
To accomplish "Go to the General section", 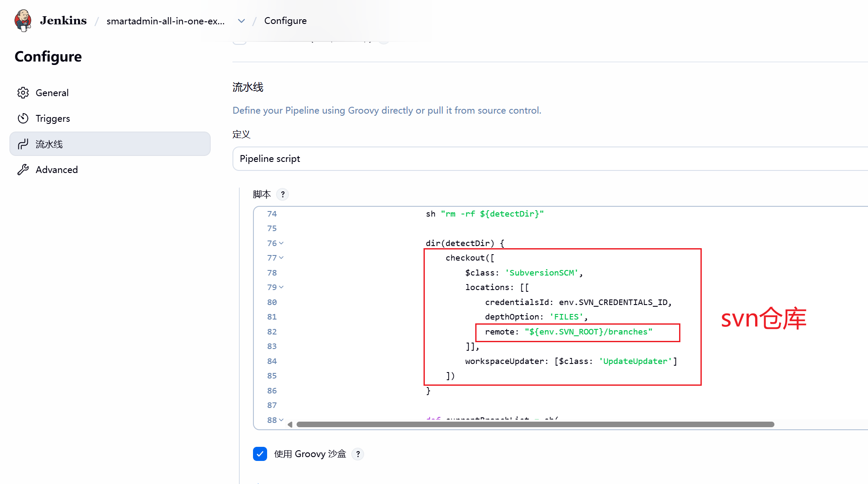I will coord(52,93).
